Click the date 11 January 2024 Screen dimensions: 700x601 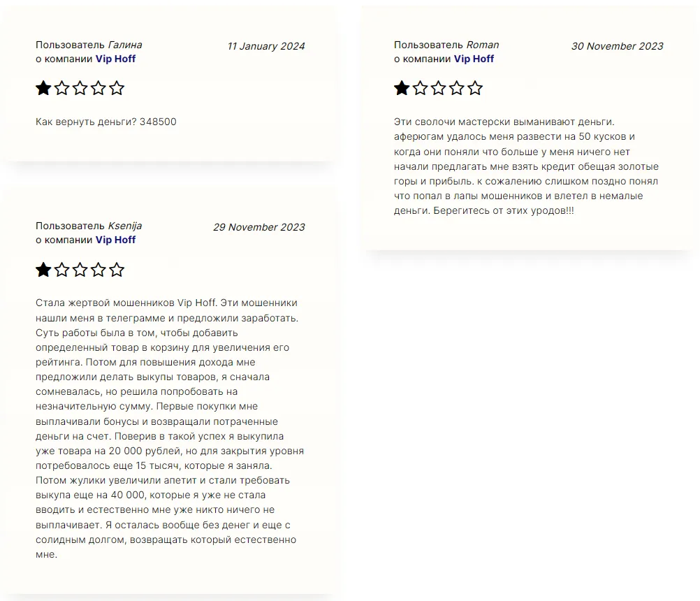click(266, 46)
